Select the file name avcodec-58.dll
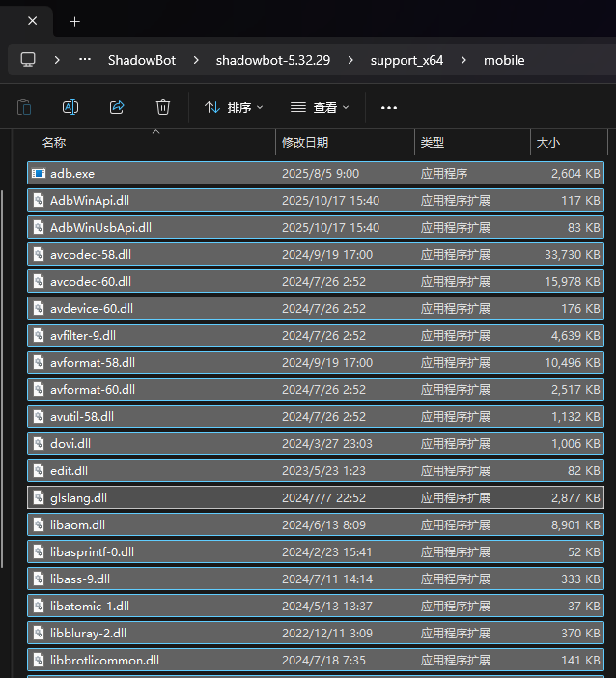616x678 pixels. pos(91,254)
